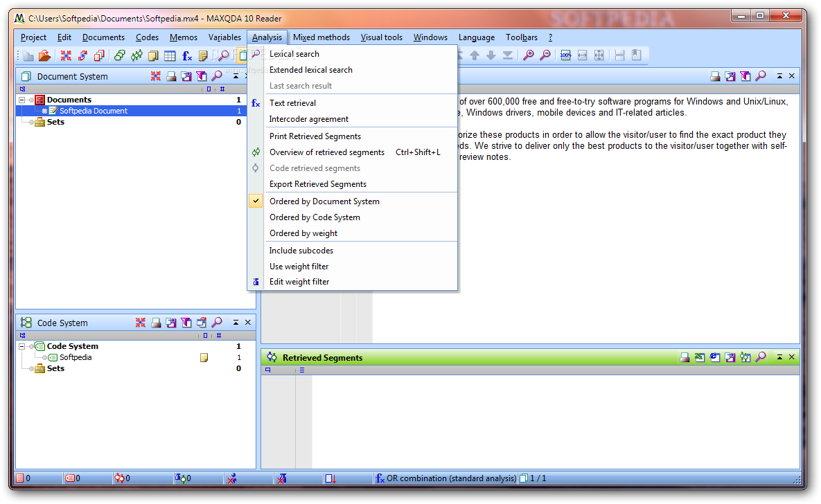
Task: Click the zoom in magnifier in Document Browser toolbar
Action: (x=529, y=55)
